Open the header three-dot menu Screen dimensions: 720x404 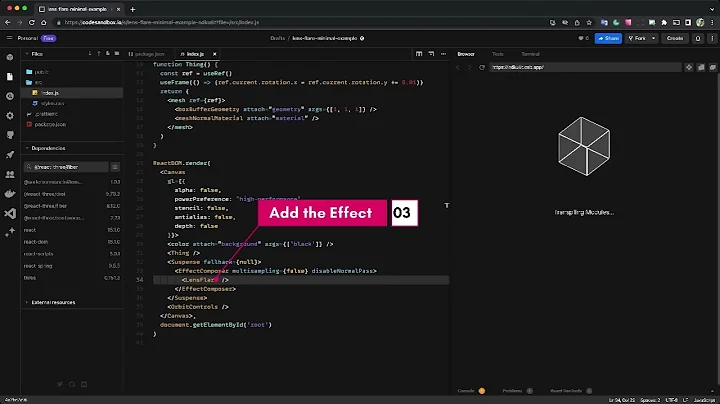[712, 38]
